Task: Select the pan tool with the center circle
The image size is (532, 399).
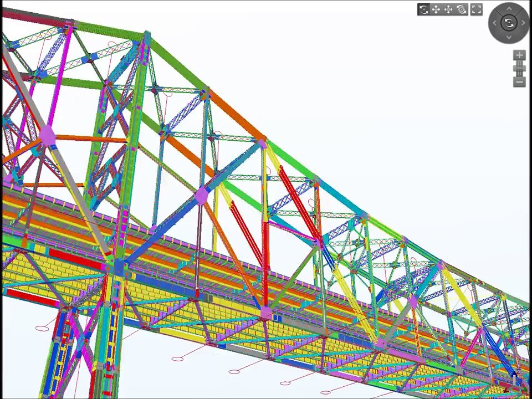Action: tap(448, 9)
